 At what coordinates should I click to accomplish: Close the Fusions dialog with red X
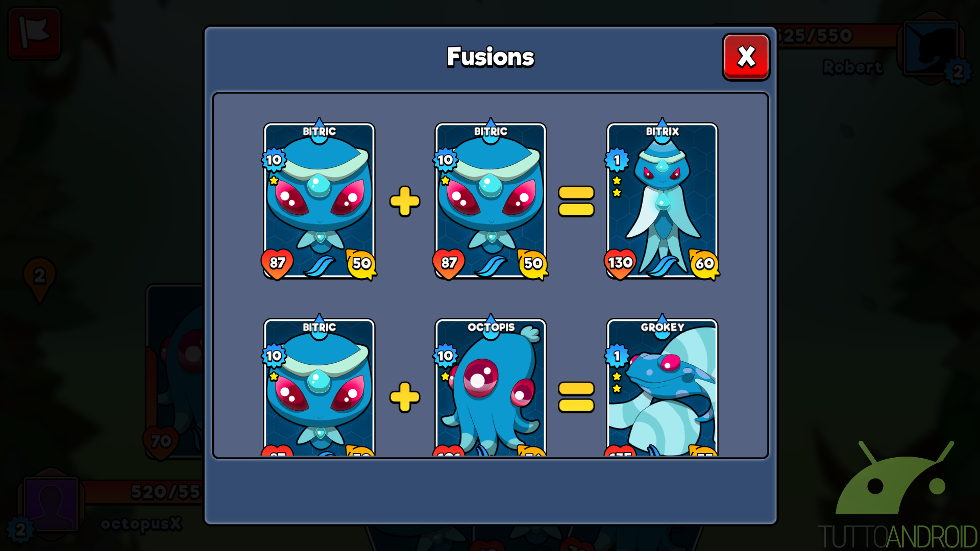point(746,57)
